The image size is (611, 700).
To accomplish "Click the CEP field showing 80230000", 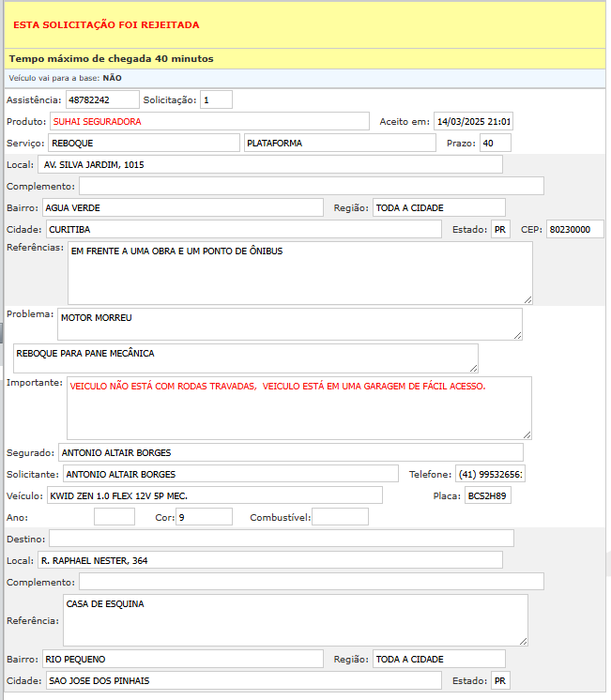I will (x=574, y=229).
